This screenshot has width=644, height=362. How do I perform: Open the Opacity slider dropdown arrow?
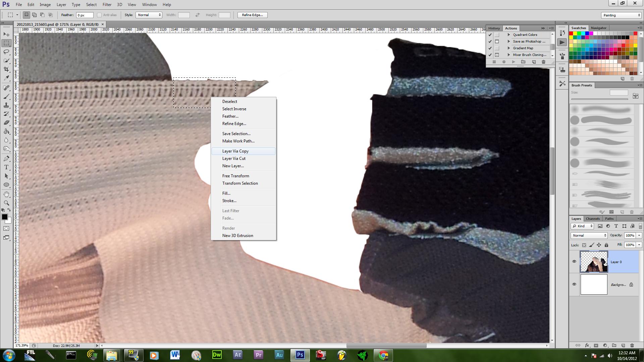tap(639, 235)
